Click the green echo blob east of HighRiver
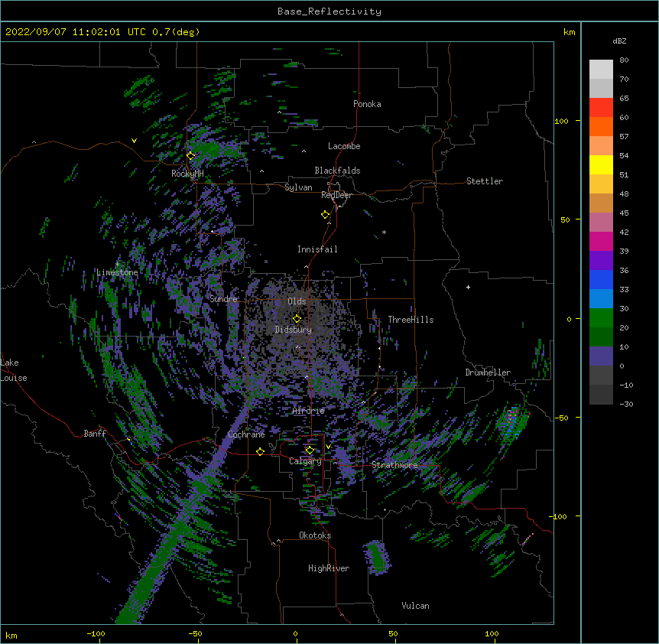The image size is (659, 644). pyautogui.click(x=377, y=558)
